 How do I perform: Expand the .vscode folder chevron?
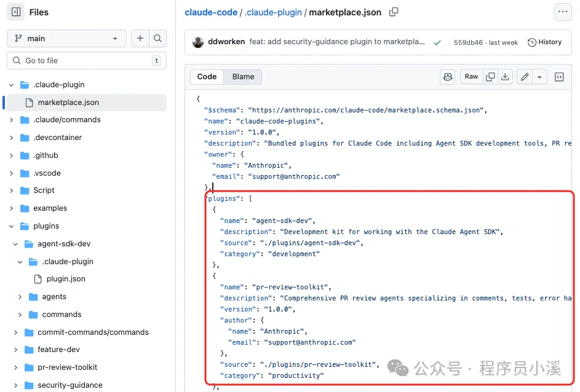pos(12,173)
